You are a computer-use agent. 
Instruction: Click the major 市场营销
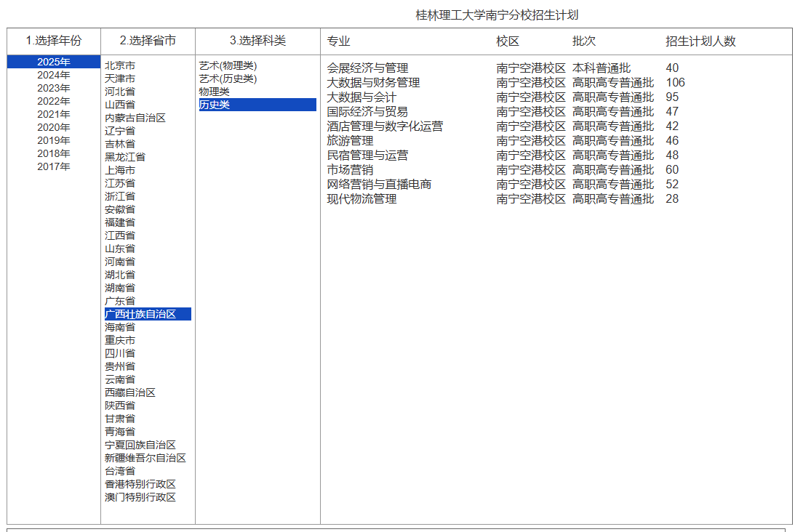coord(351,170)
